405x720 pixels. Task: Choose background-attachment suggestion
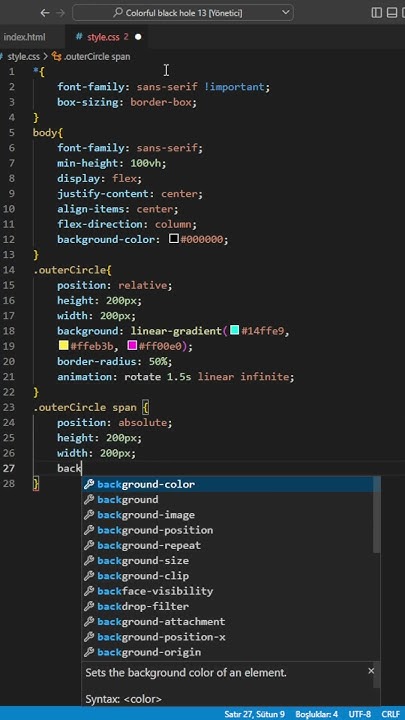point(228,622)
